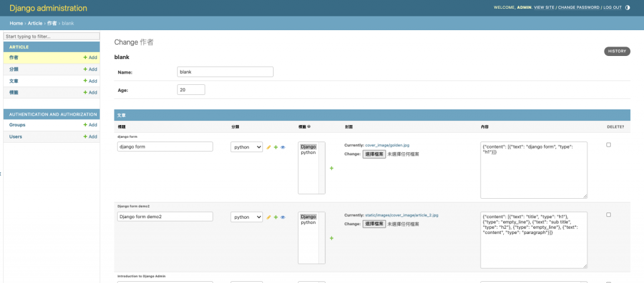This screenshot has height=283, width=644.
Task: Click the 標題 input with django form
Action: [165, 147]
